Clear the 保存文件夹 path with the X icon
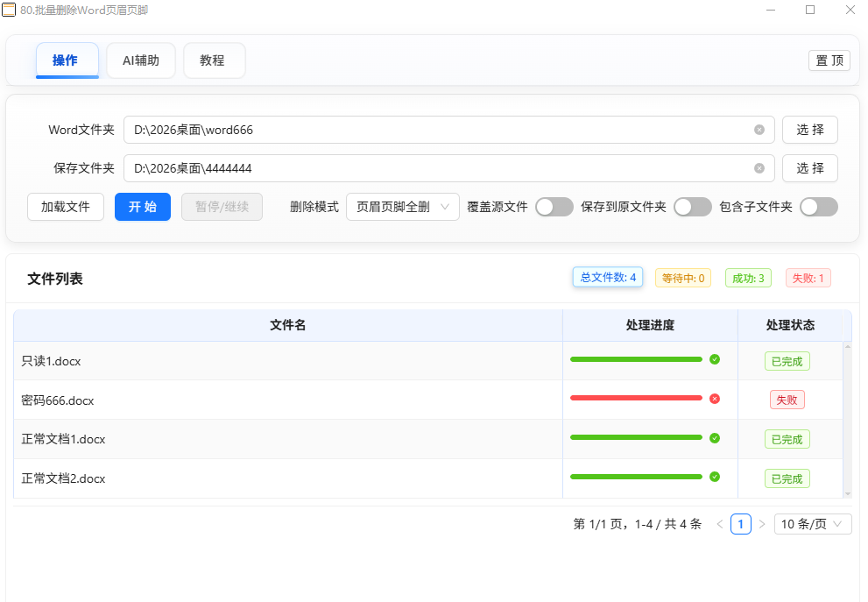Screen dimensions: 868x602 coord(759,168)
